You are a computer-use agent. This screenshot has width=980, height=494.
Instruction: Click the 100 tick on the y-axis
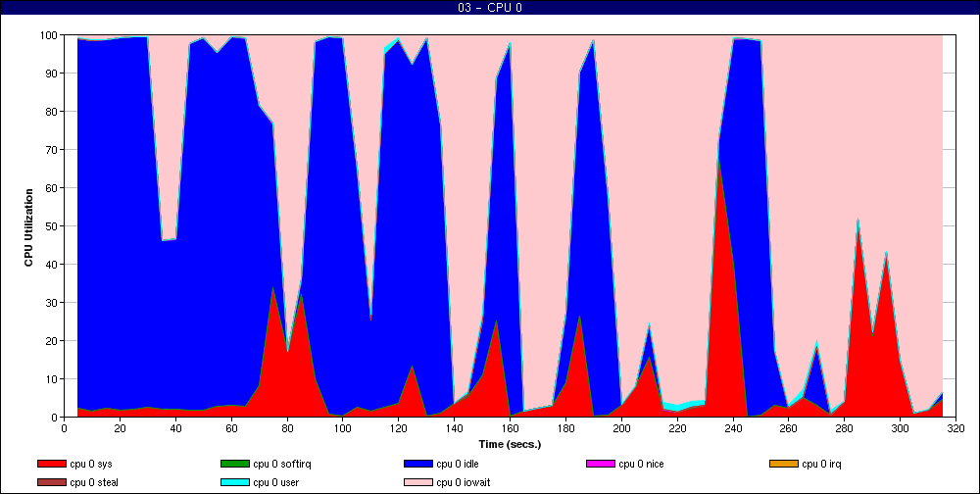click(48, 35)
